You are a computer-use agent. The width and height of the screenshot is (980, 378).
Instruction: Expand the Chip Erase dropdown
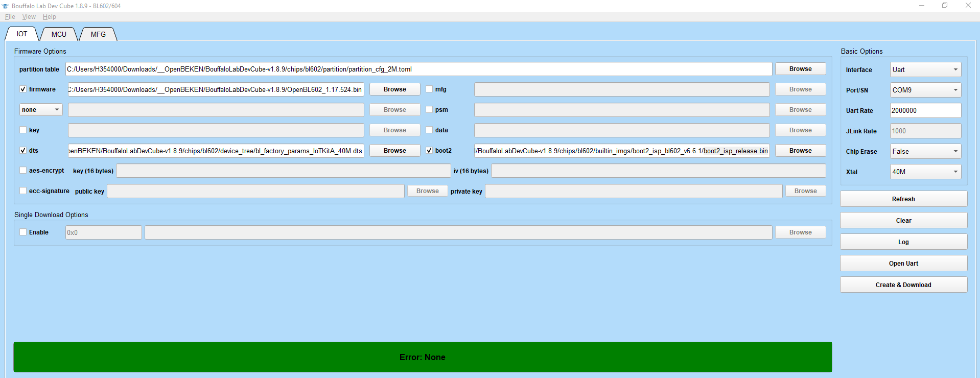925,151
